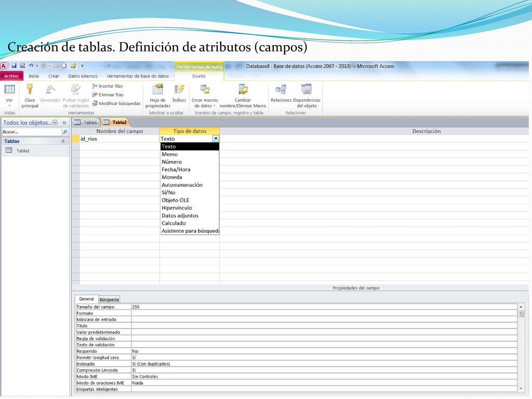Choose Hipervínculo from the data type list
The width and height of the screenshot is (532, 399).
tap(190, 208)
